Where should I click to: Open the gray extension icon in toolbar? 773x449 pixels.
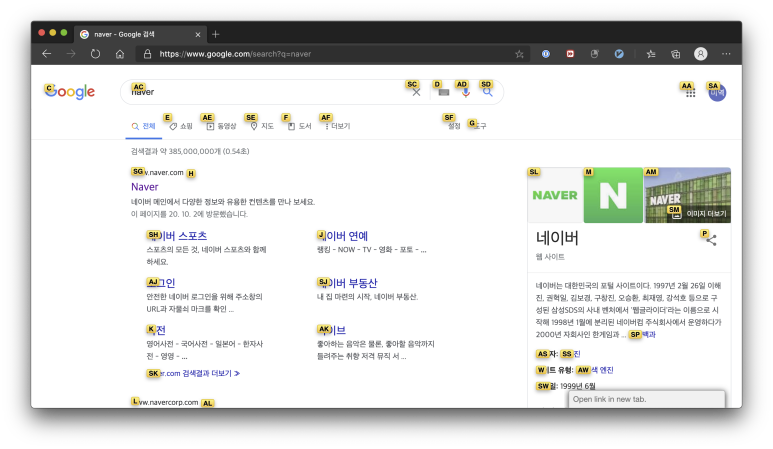tap(595, 54)
